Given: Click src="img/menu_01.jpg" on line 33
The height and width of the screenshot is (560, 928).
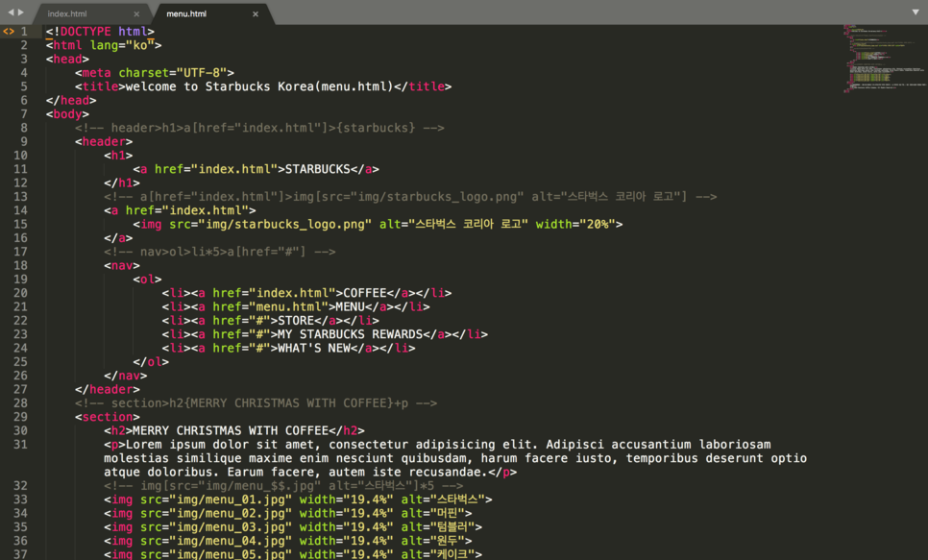Looking at the screenshot, I should coord(216,499).
